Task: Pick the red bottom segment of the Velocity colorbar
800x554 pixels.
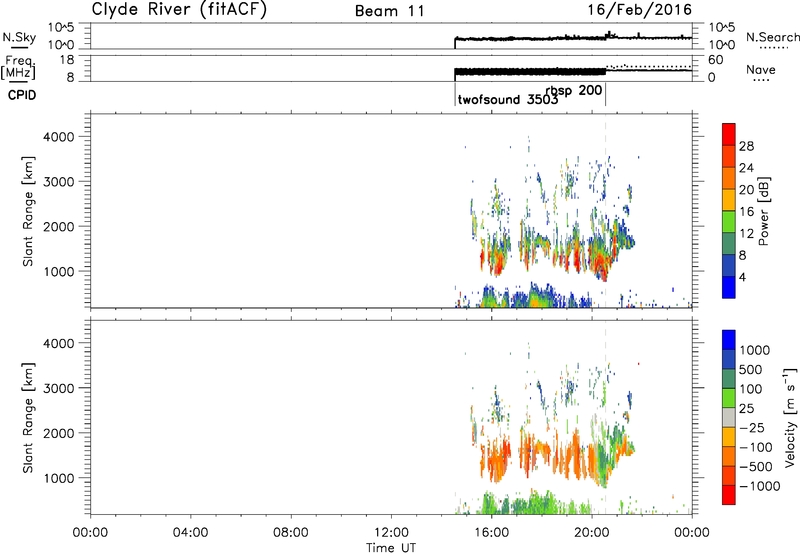Action: tap(729, 495)
